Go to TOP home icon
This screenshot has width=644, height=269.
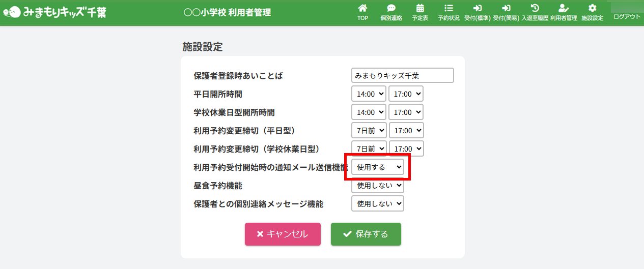[362, 8]
